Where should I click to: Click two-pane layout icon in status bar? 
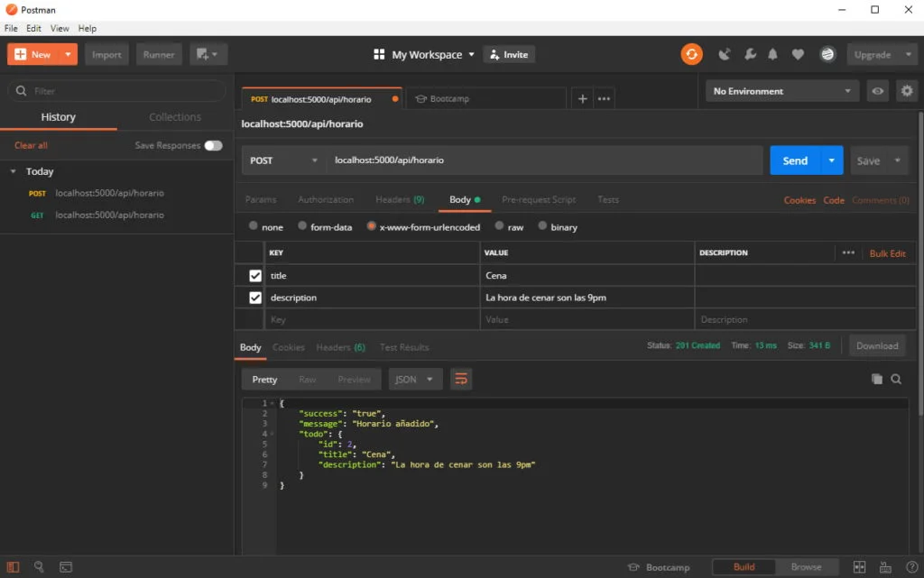click(859, 567)
